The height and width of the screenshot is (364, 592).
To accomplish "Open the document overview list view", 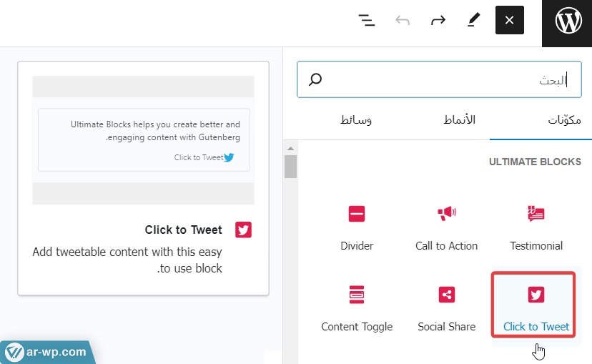I will (x=367, y=21).
